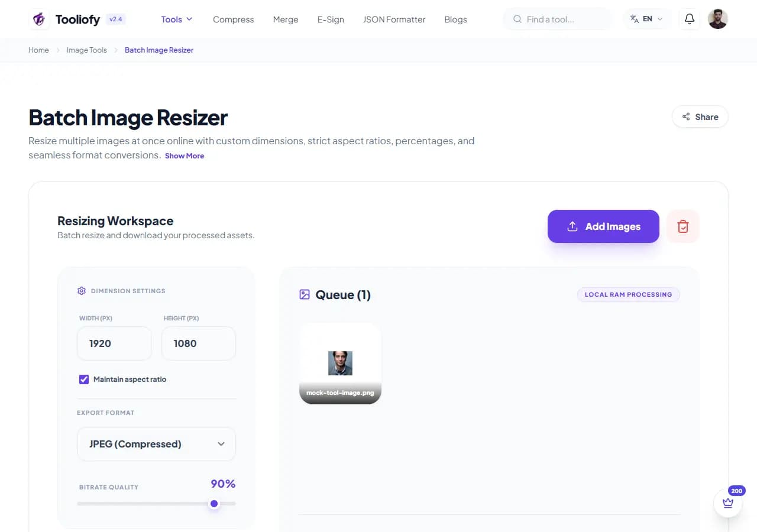Open Blogs from the navbar
This screenshot has width=757, height=532.
(x=455, y=20)
